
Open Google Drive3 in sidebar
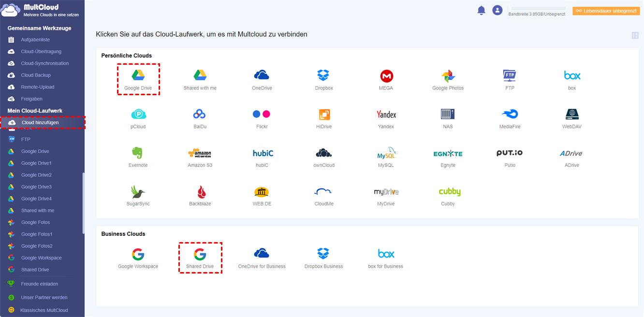(x=36, y=187)
